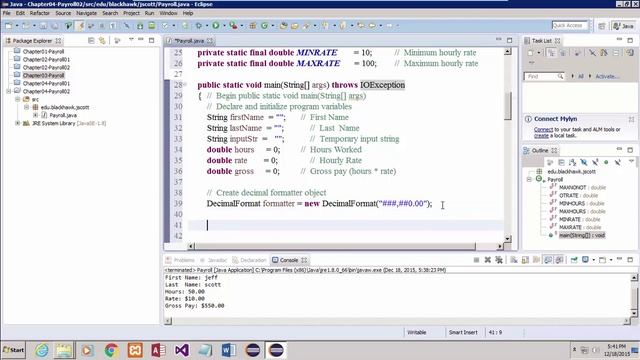Screen dimensions: 640x360
Task: Click the Run with coverage icon
Action: [233, 26]
